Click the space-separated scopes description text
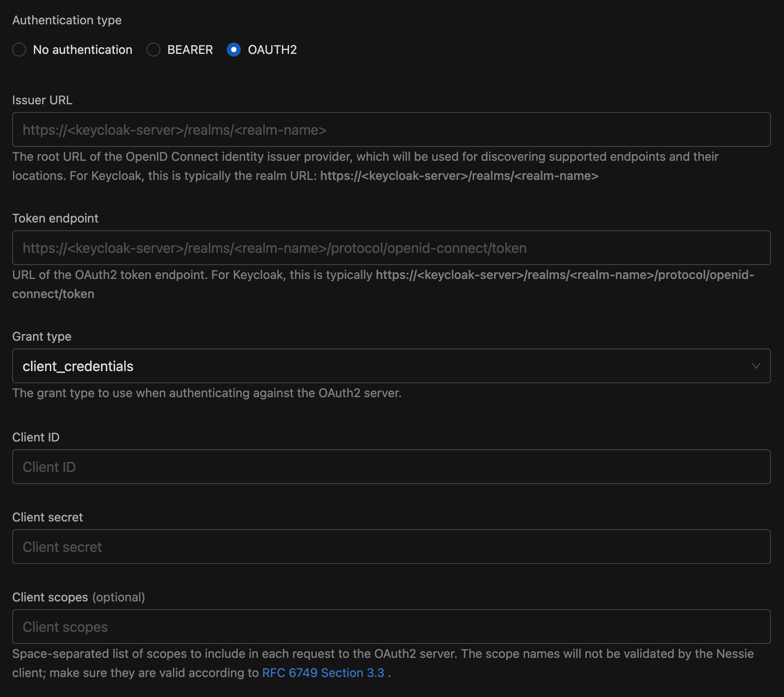 point(383,663)
